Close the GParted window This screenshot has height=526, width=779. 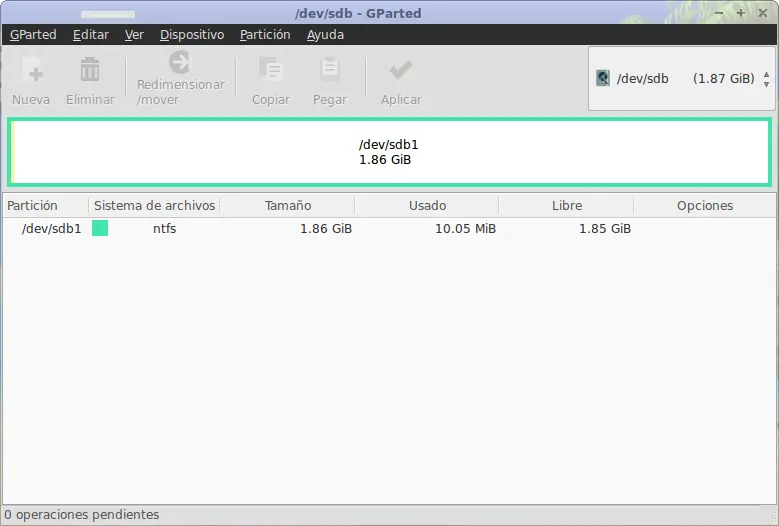coord(763,13)
